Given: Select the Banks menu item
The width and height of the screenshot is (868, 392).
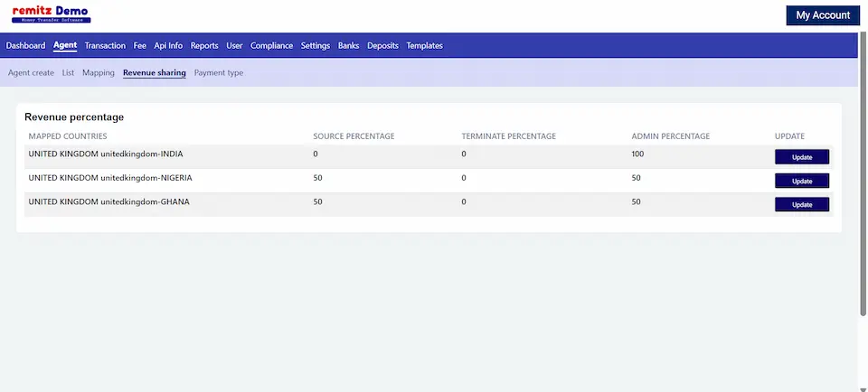Looking at the screenshot, I should pos(348,46).
